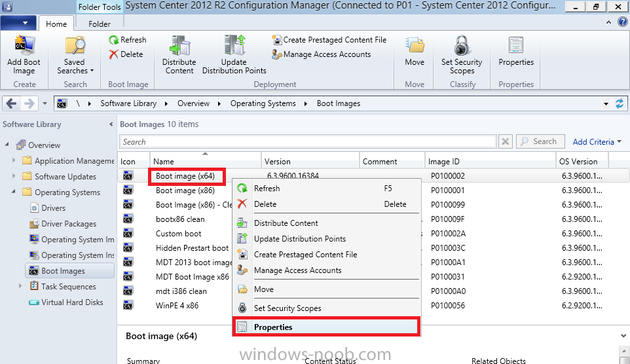The height and width of the screenshot is (364, 630).
Task: Open navigation history dropdown arrow
Action: 45,103
